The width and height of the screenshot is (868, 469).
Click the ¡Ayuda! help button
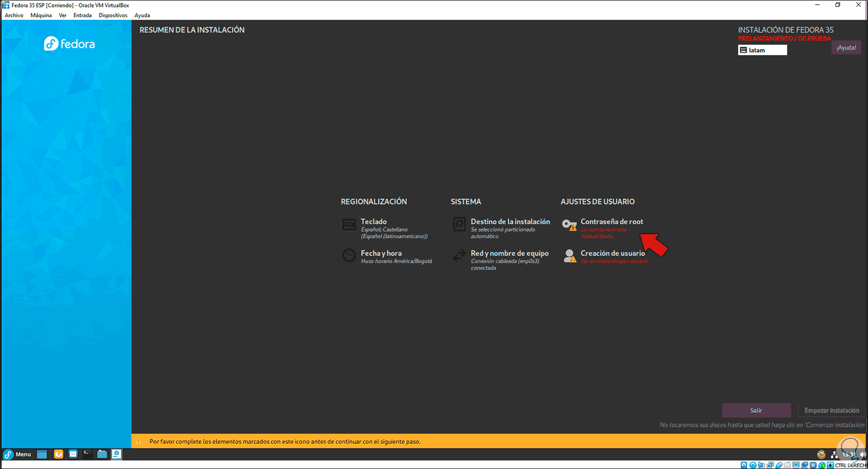coord(846,47)
